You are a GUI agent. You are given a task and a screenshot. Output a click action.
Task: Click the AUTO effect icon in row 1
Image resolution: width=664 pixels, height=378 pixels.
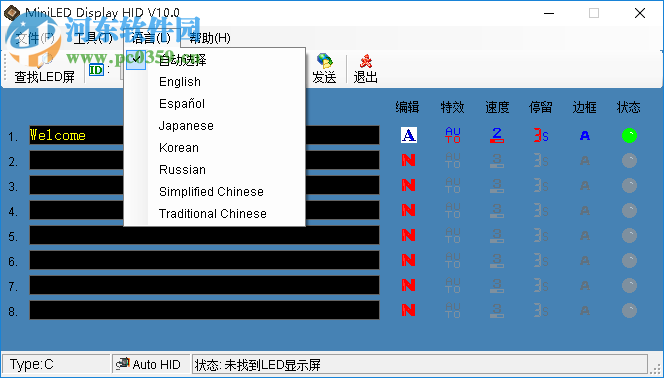point(453,135)
